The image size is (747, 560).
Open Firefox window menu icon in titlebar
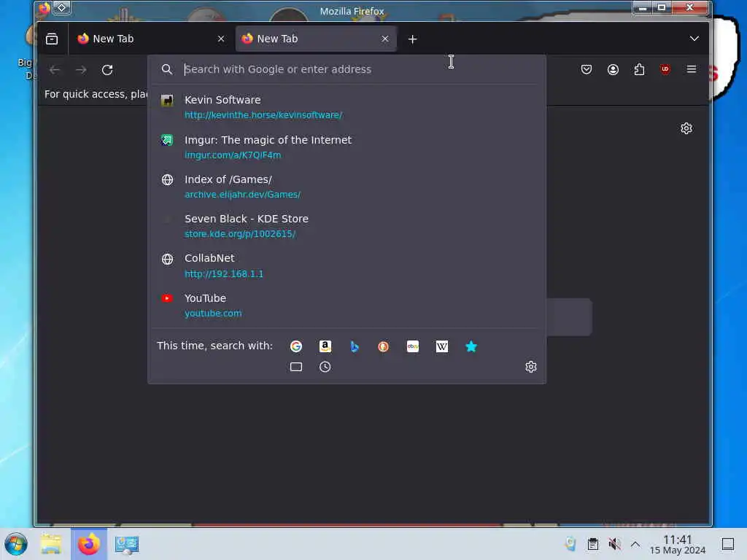click(x=44, y=8)
